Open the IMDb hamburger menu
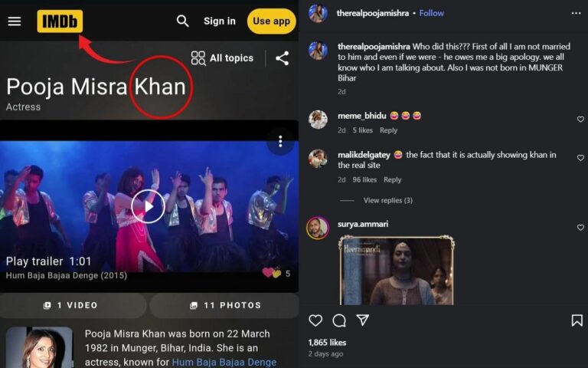 15,21
